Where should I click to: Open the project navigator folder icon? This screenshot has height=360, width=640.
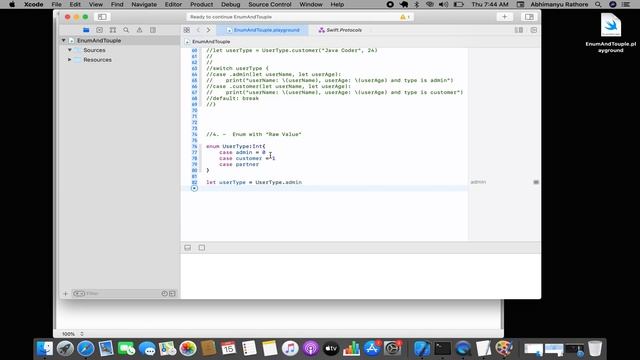tap(86, 30)
